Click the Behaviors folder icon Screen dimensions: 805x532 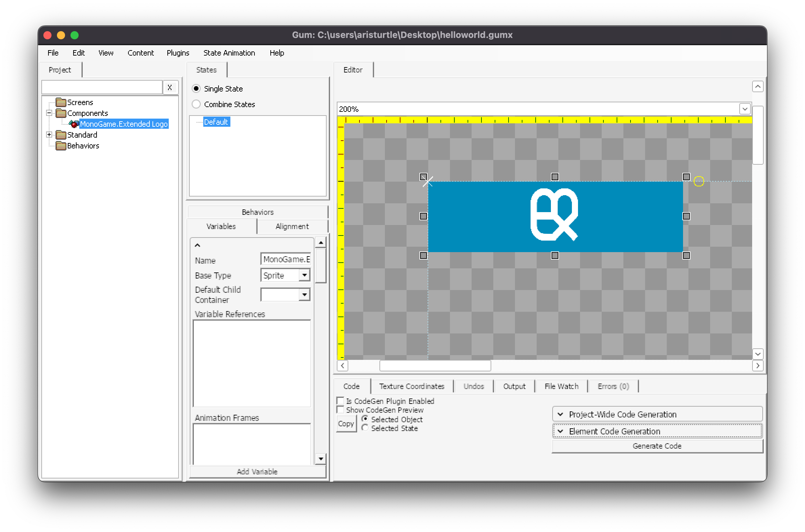[x=61, y=146]
